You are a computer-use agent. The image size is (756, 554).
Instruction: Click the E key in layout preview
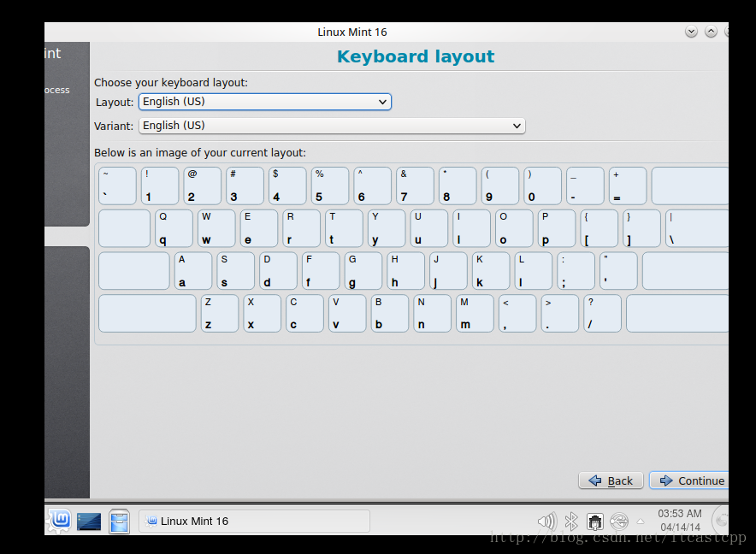pos(259,228)
